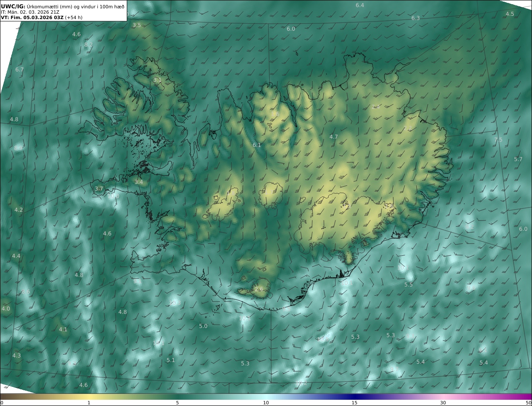
Task: Click the map value 4.4
Action: [16, 256]
